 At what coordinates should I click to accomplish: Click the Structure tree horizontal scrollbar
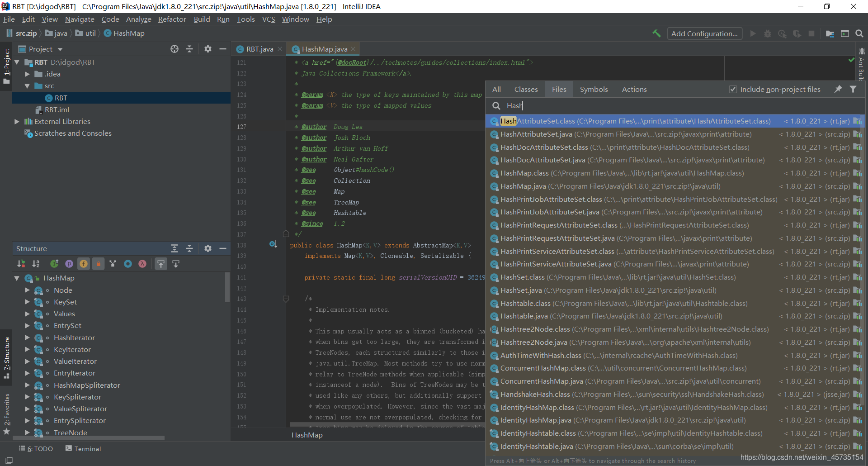point(89,438)
